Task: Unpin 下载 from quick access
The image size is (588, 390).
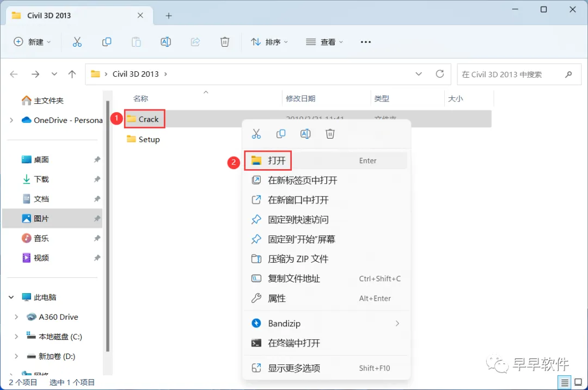Action: [x=97, y=179]
